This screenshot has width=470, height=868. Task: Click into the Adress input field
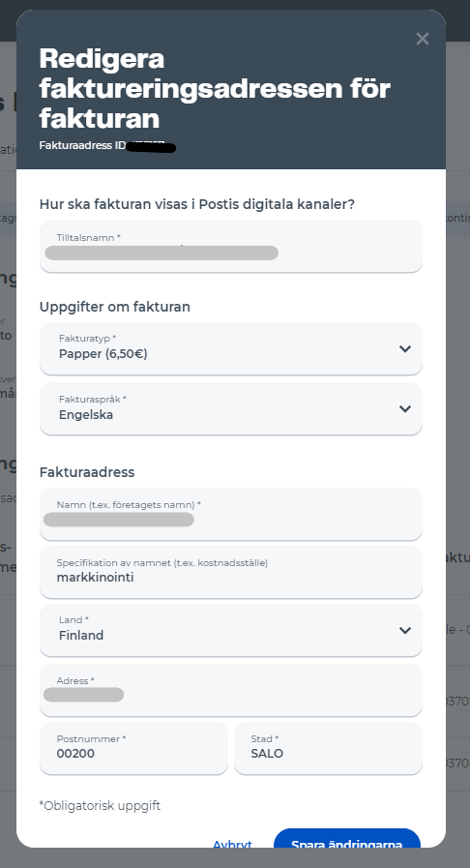(231, 690)
